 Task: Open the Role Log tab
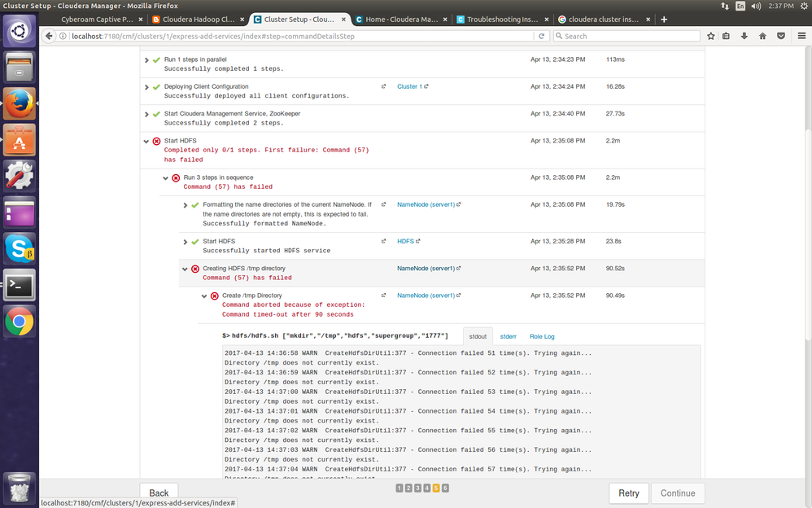542,336
